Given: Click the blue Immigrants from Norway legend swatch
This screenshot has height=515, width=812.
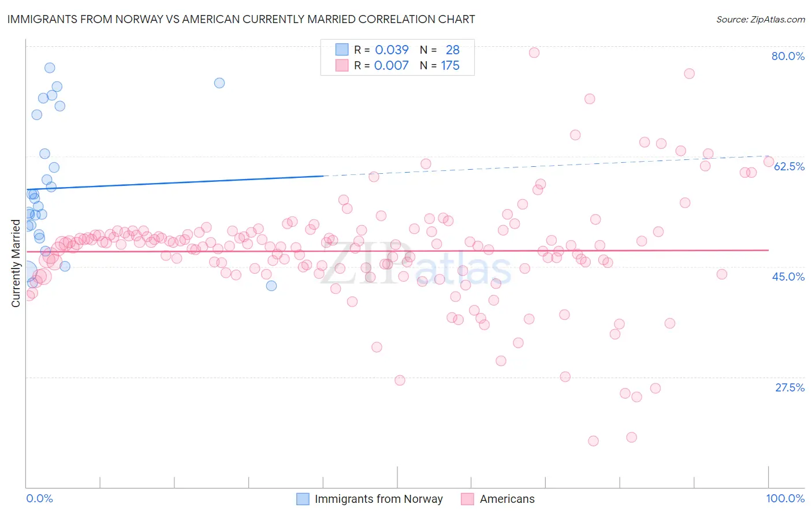Looking at the screenshot, I should (x=303, y=499).
